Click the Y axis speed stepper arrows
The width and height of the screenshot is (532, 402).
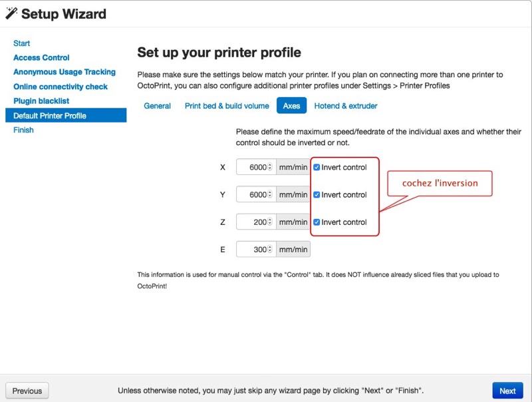pyautogui.click(x=270, y=195)
